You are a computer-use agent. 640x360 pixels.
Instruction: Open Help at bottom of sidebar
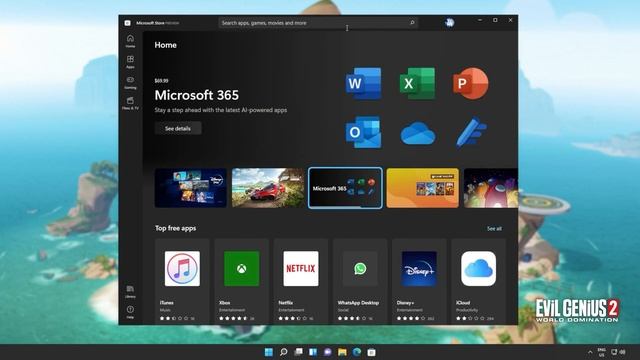(x=130, y=312)
